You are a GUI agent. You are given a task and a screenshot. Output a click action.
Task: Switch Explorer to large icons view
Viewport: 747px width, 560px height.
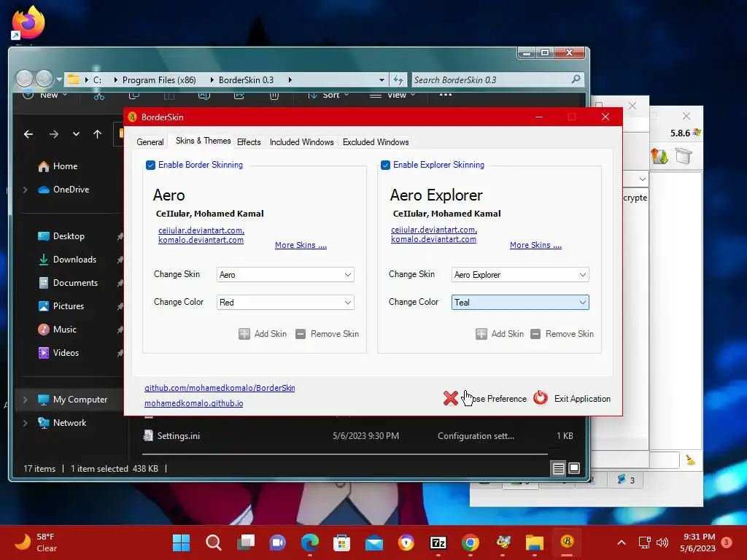[574, 469]
